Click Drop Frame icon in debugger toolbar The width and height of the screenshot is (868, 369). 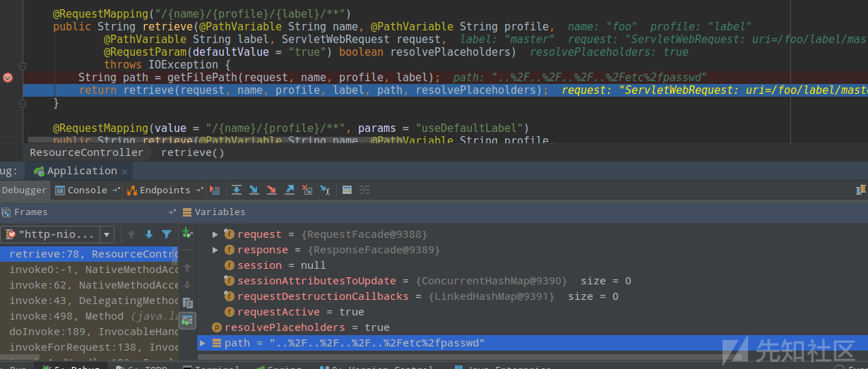(x=307, y=190)
